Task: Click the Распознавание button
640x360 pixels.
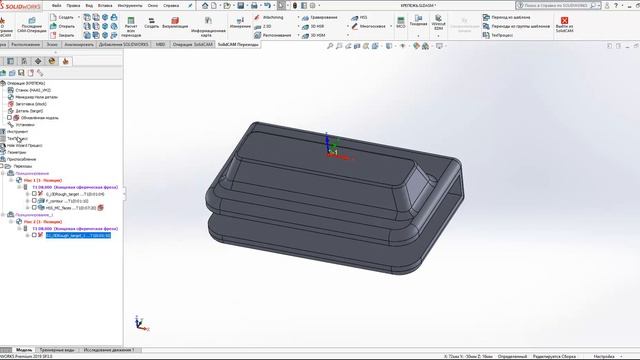Action: (273, 35)
